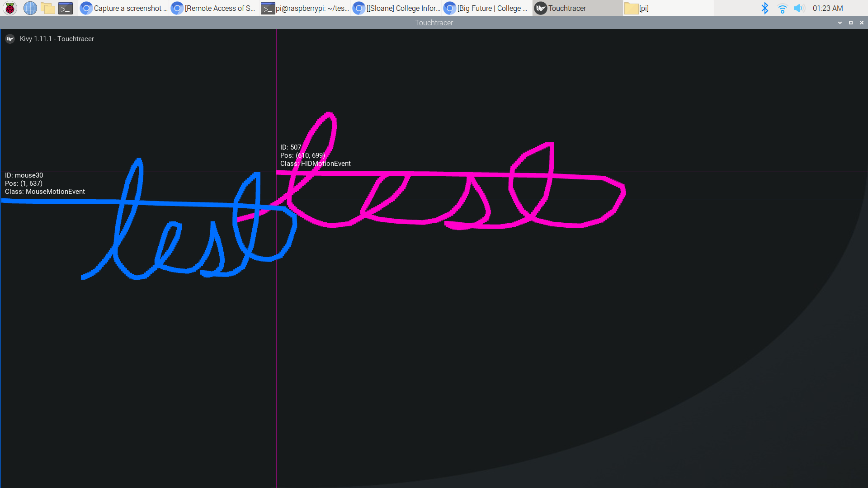Open the Bluetooth system tray icon
868x488 pixels.
click(x=765, y=8)
